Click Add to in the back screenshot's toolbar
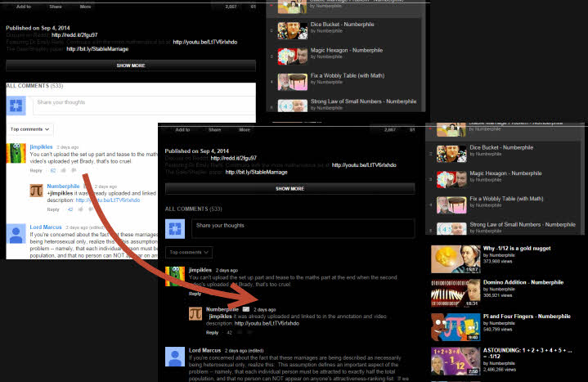 (x=24, y=7)
